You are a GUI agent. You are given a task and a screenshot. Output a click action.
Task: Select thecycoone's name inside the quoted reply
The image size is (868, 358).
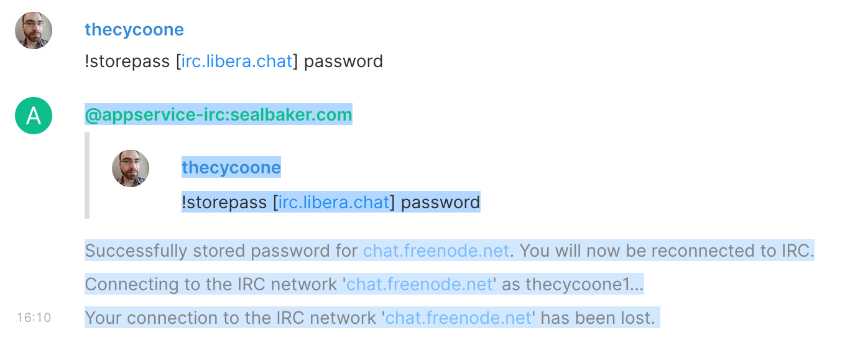click(x=231, y=167)
